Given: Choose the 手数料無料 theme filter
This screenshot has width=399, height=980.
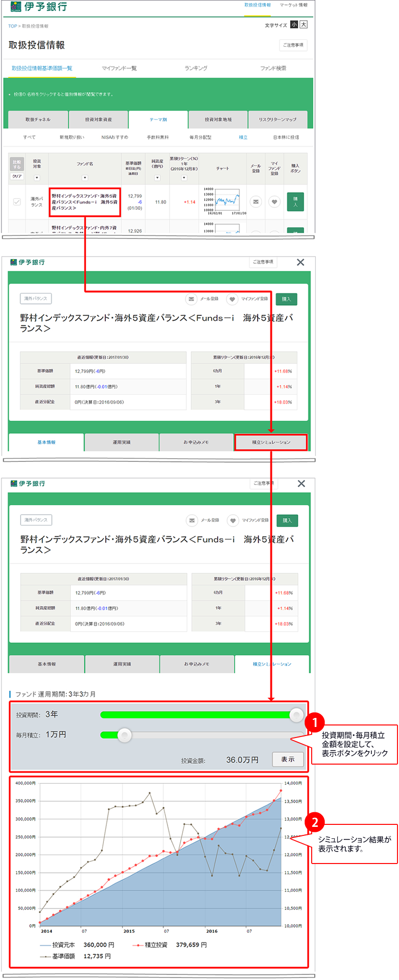Looking at the screenshot, I should (158, 137).
